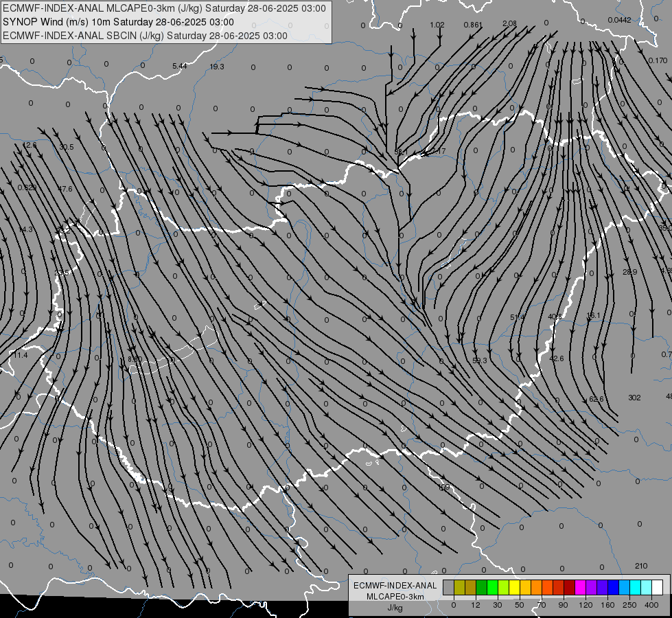Click the map value 302
672x618 pixels.
[x=634, y=398]
